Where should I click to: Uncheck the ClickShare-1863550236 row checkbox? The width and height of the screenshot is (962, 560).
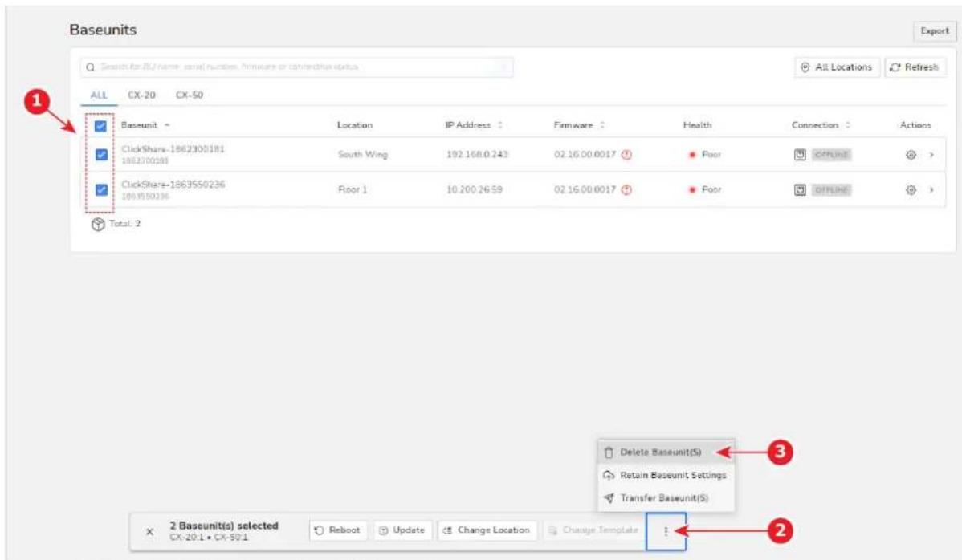(x=102, y=190)
